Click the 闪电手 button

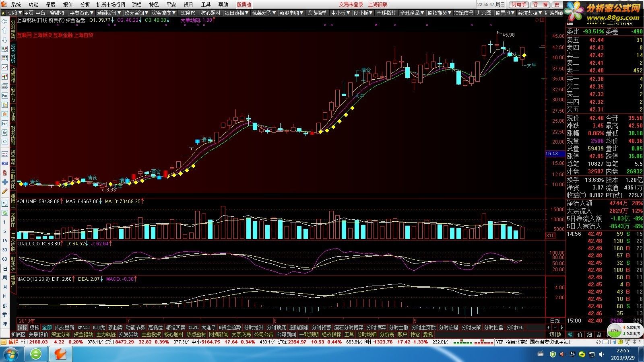[518, 4]
